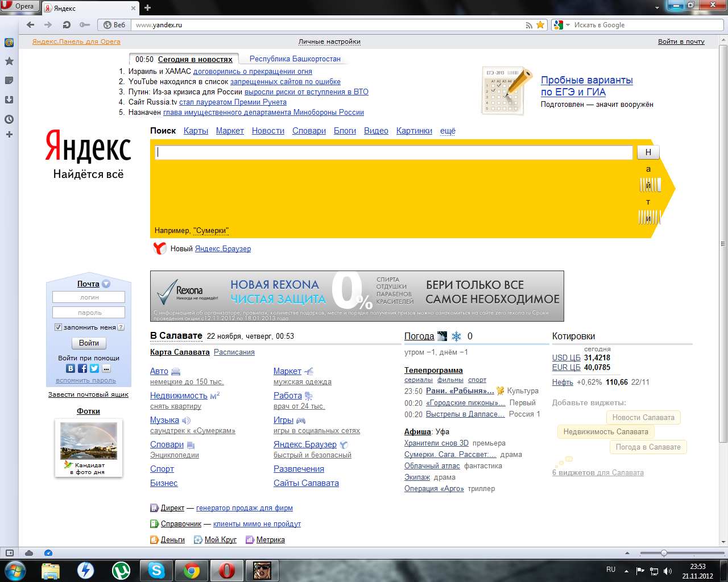Screen dimensions: 728x582
Task: Open the Mail panel icon in Opera sidebar
Action: point(9,43)
